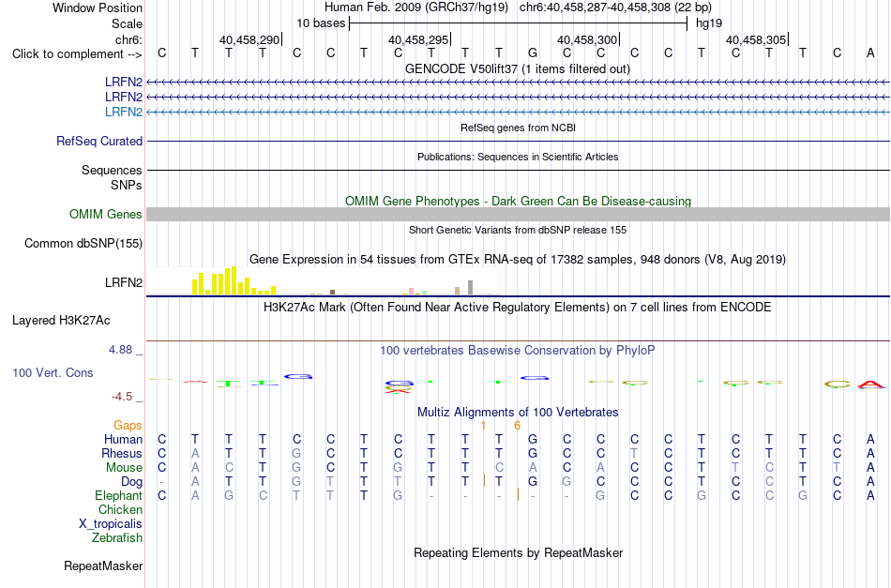Click the 100 Vert. Cons label

(x=53, y=372)
